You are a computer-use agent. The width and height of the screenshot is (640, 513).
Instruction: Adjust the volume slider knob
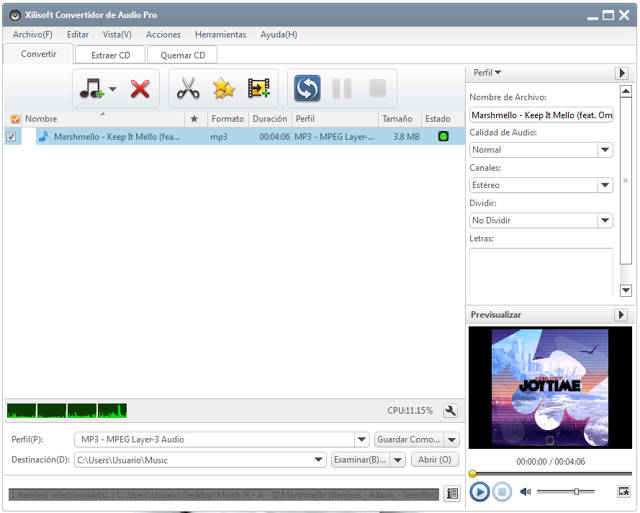(576, 491)
